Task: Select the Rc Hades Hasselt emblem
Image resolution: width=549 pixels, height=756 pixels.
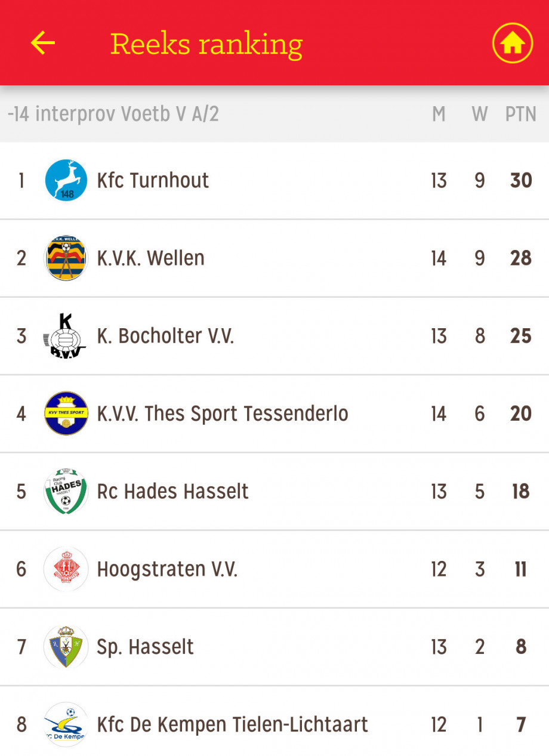Action: [66, 491]
